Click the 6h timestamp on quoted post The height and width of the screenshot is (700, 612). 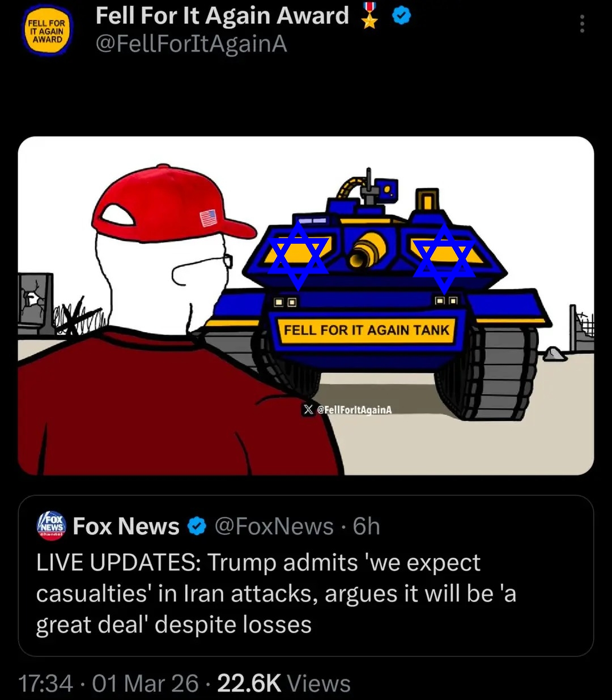click(366, 527)
